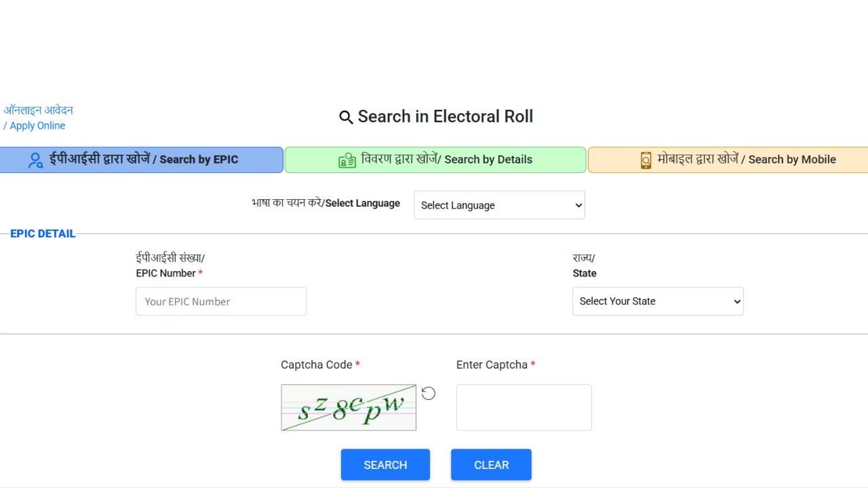
Task: Switch to Search by EPIC tab
Action: coord(142,160)
